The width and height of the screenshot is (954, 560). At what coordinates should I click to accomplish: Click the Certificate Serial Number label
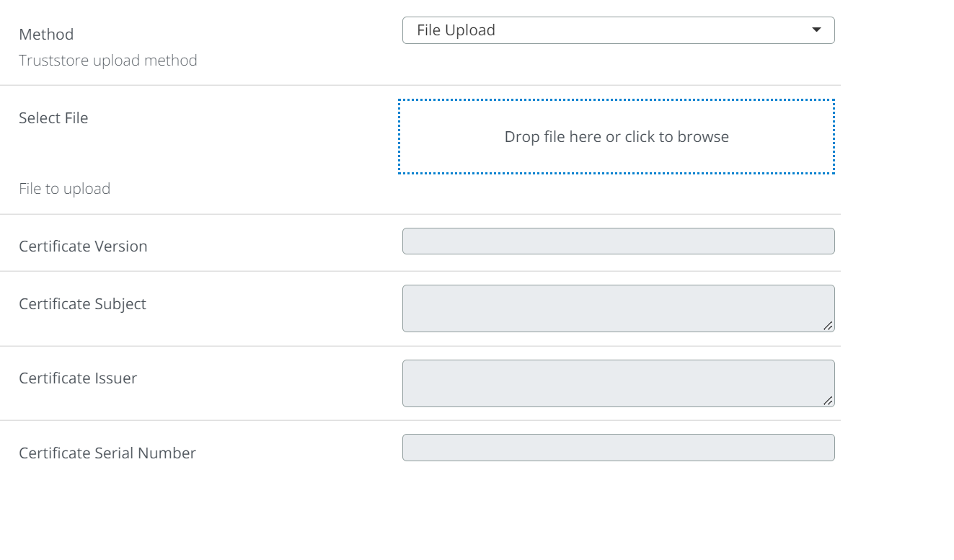(107, 453)
